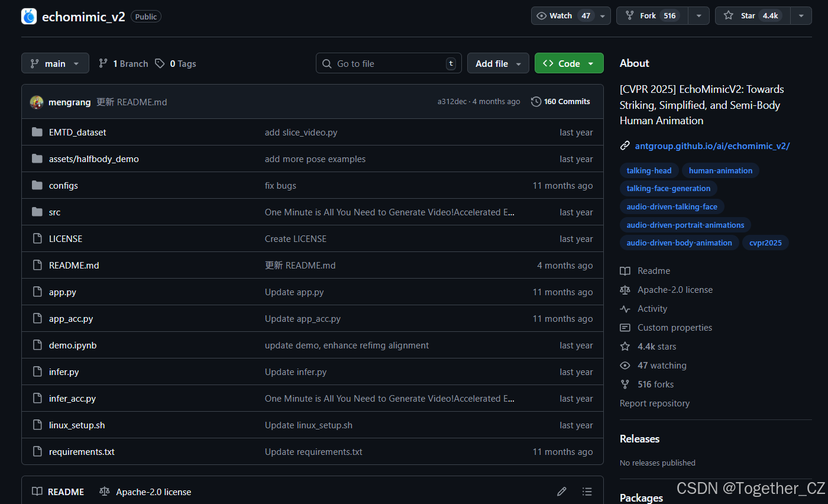
Task: Click the file icon beside demo.ipynb
Action: pyautogui.click(x=37, y=345)
